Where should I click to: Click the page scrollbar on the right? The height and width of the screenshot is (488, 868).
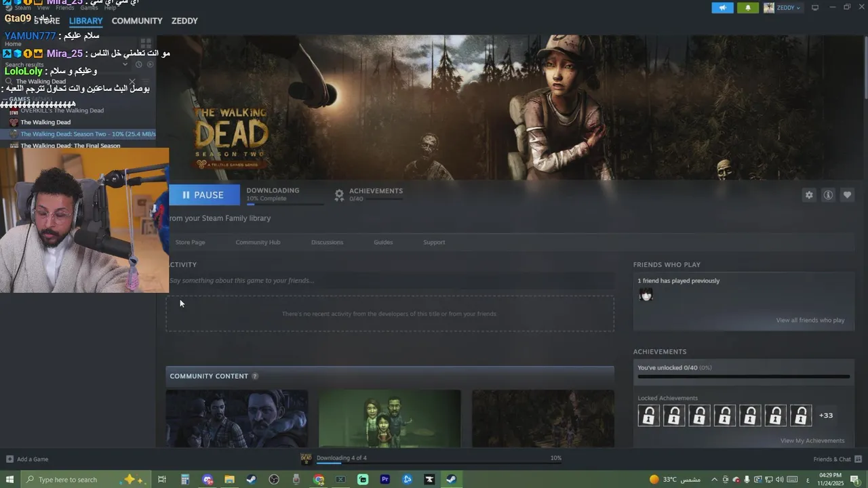[865, 68]
